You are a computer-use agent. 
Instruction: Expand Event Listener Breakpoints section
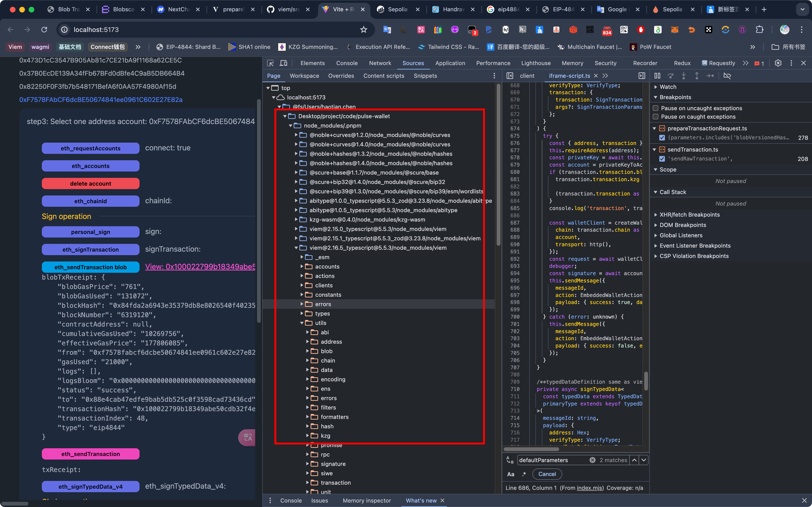coord(656,246)
